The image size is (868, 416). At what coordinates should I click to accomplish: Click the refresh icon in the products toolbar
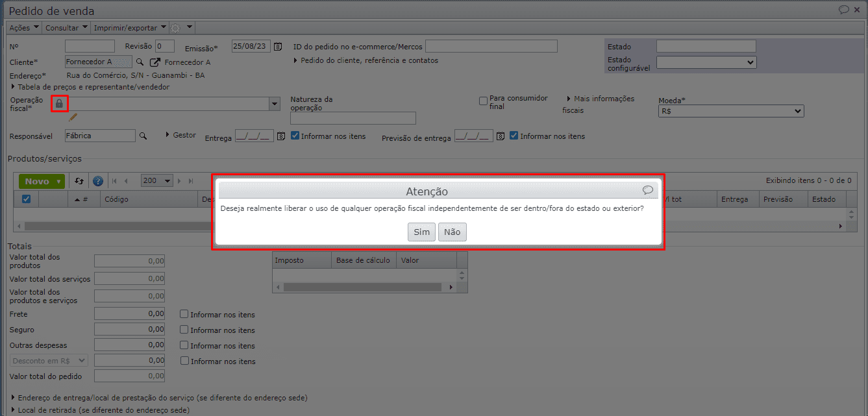(79, 181)
